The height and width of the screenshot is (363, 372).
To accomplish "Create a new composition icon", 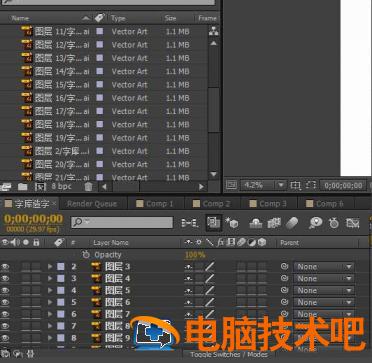I will pyautogui.click(x=40, y=187).
